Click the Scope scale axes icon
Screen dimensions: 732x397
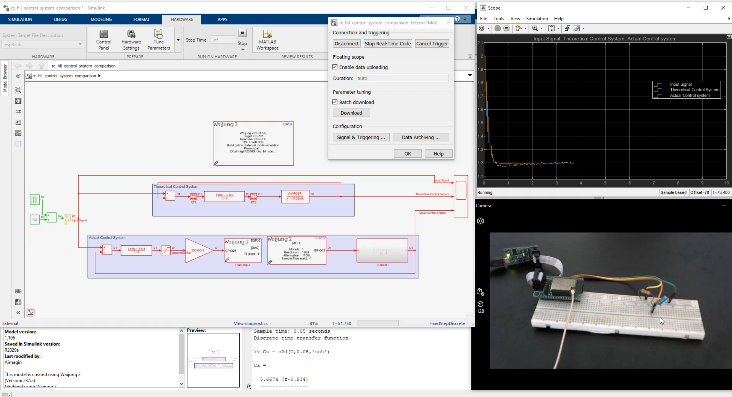pos(551,28)
